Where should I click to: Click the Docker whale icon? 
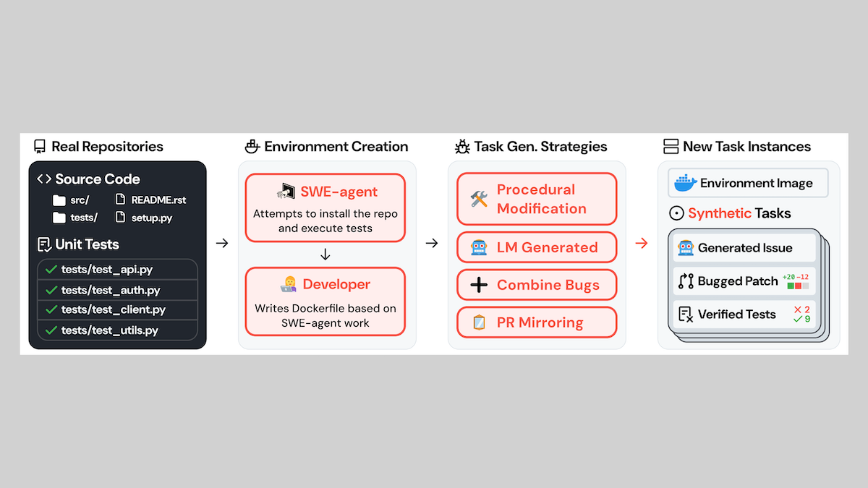tap(684, 183)
